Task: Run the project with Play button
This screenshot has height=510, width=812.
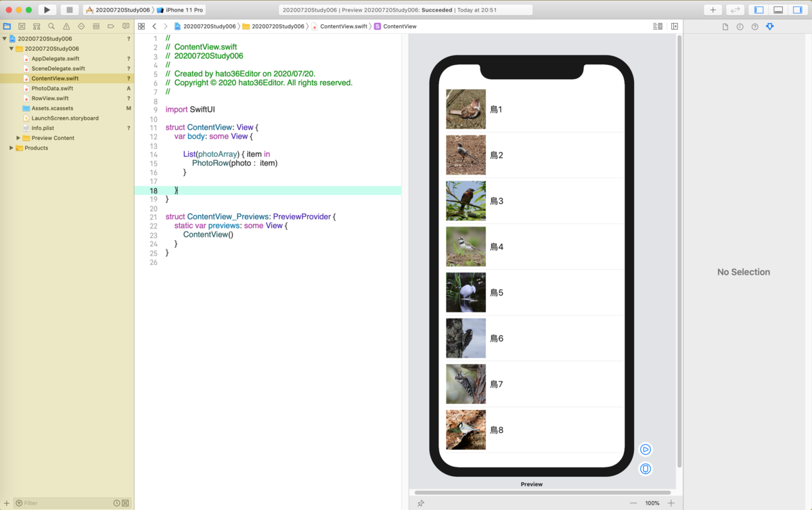Action: click(x=47, y=10)
